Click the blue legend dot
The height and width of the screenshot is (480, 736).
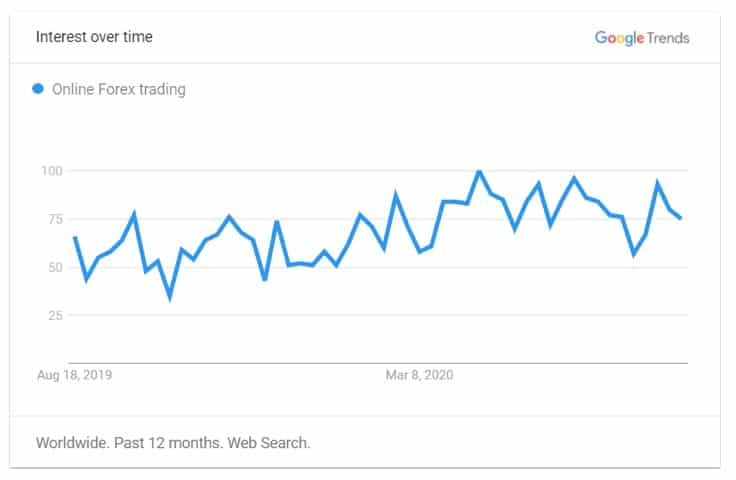pos(38,89)
